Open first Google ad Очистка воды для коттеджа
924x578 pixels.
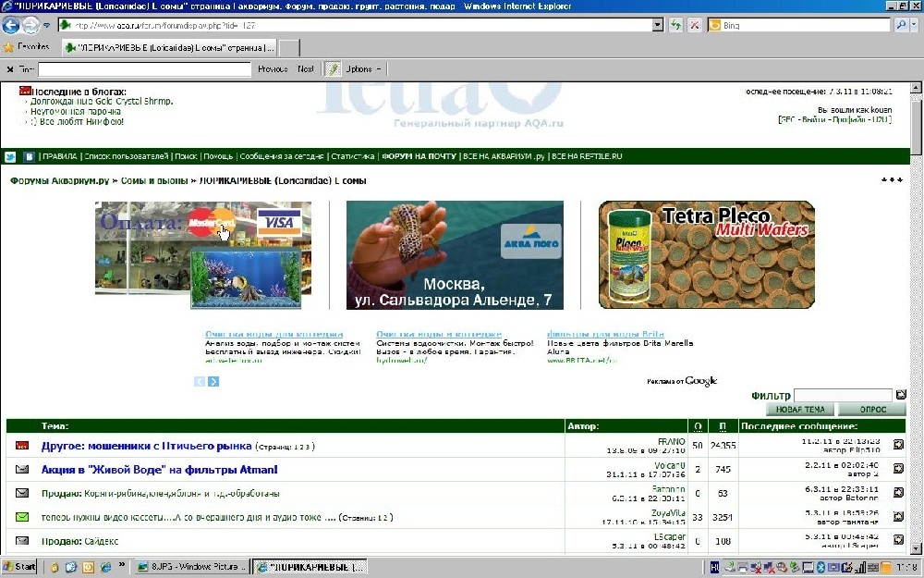point(274,334)
